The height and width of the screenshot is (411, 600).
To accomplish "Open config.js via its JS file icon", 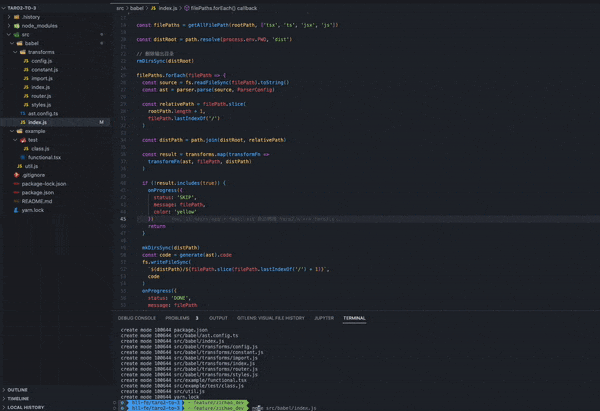I will [x=26, y=61].
